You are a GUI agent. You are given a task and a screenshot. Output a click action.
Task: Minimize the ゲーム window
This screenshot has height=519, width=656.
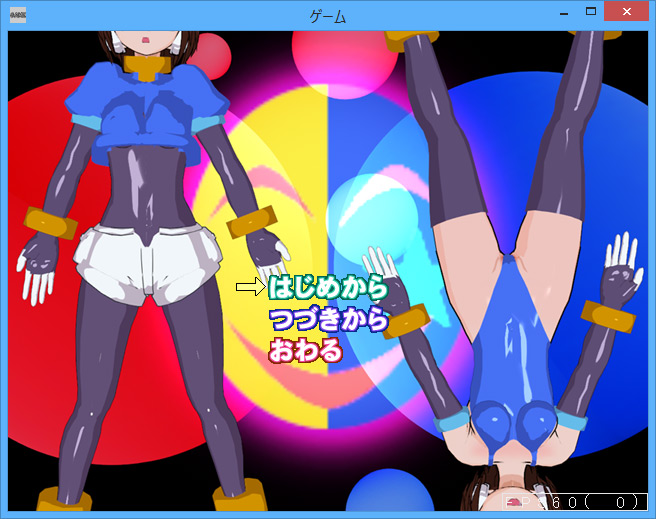564,12
